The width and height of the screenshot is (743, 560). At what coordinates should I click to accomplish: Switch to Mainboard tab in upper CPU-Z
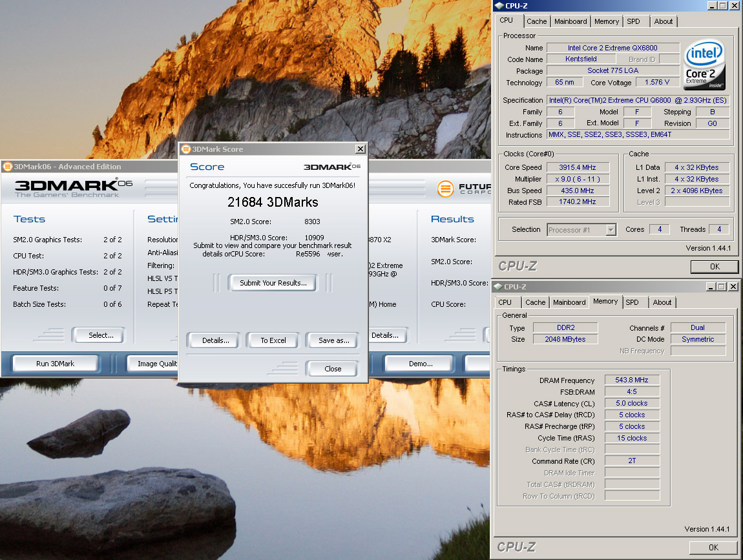click(x=570, y=21)
